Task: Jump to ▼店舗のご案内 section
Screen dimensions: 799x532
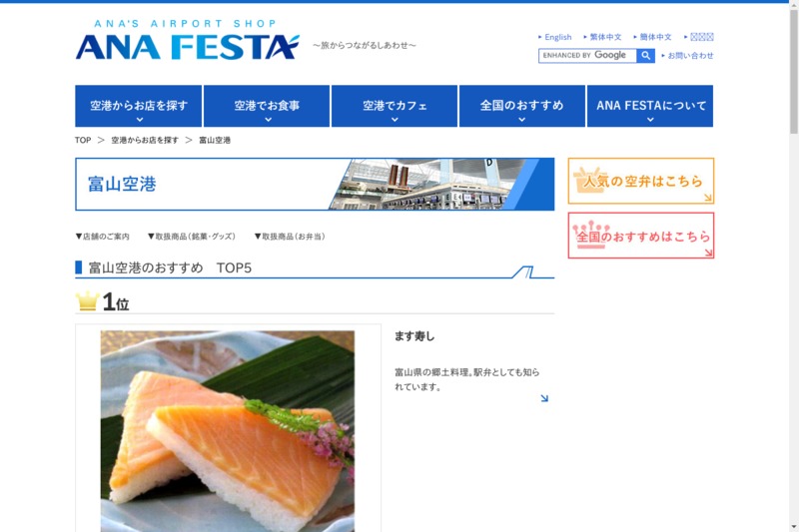Action: [x=103, y=237]
